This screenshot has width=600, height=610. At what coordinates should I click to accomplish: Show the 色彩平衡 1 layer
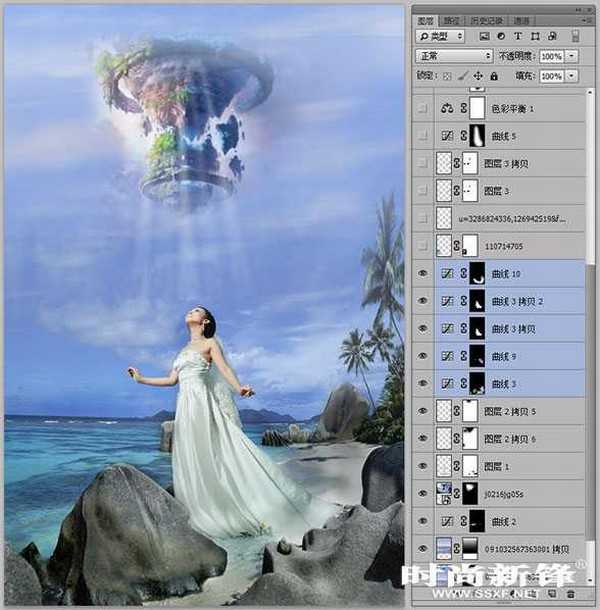coord(422,108)
